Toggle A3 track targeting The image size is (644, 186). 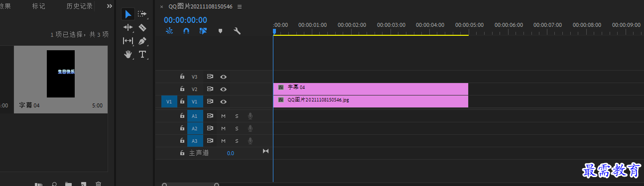(x=195, y=141)
